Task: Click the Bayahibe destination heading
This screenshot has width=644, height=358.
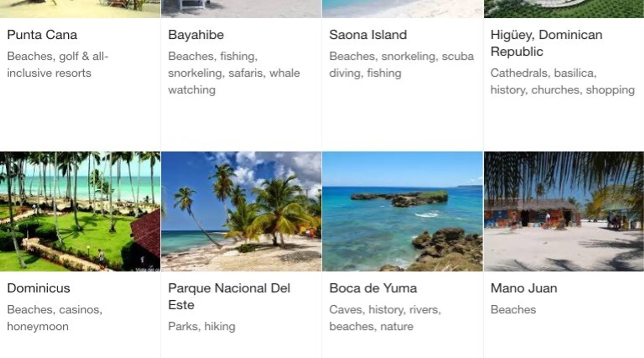Action: tap(196, 35)
